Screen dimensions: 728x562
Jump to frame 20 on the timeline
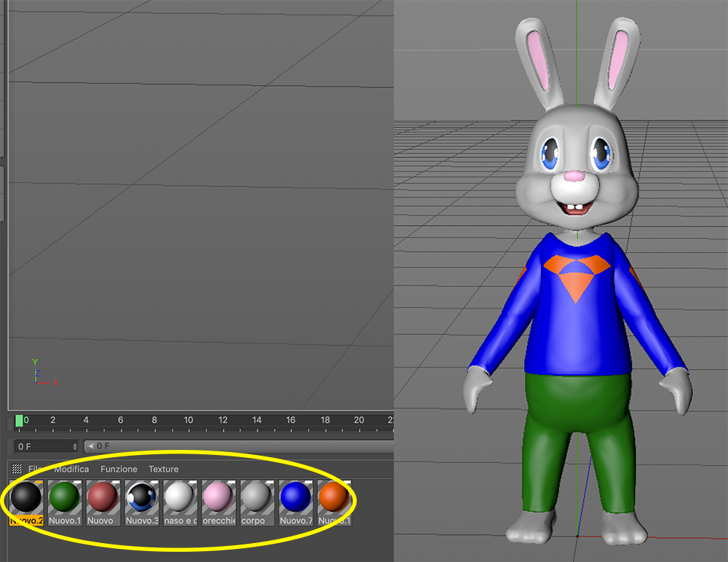(359, 420)
